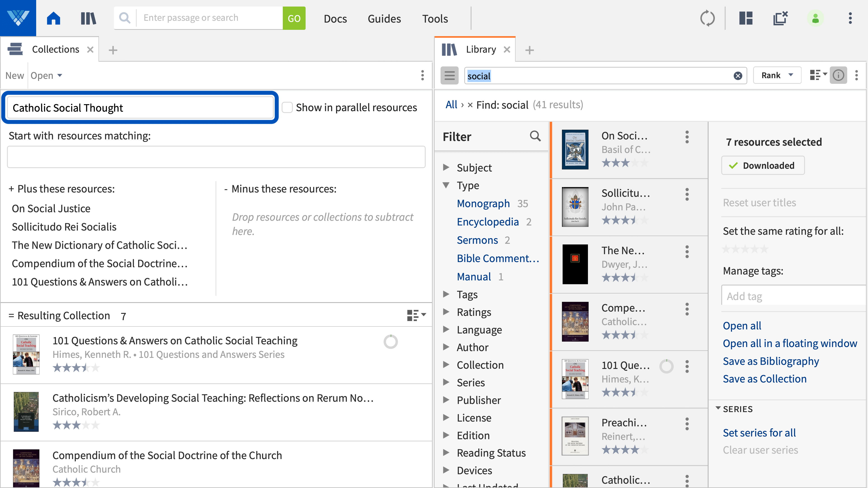
Task: Click the Filter search magnifier icon
Action: click(535, 136)
